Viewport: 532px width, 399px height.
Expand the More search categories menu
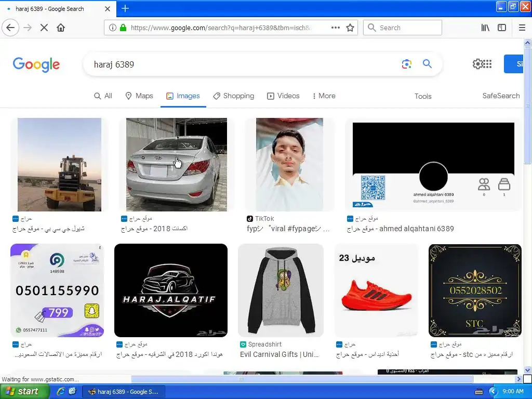click(x=324, y=96)
